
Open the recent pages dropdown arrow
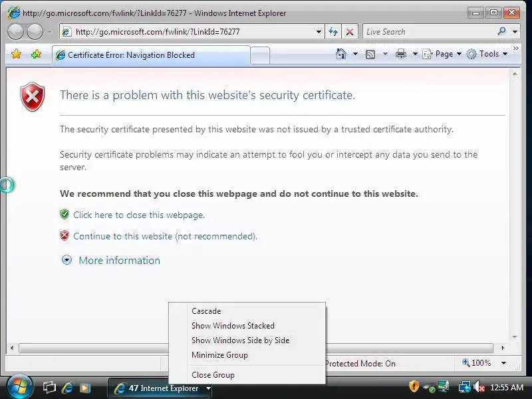[50, 32]
